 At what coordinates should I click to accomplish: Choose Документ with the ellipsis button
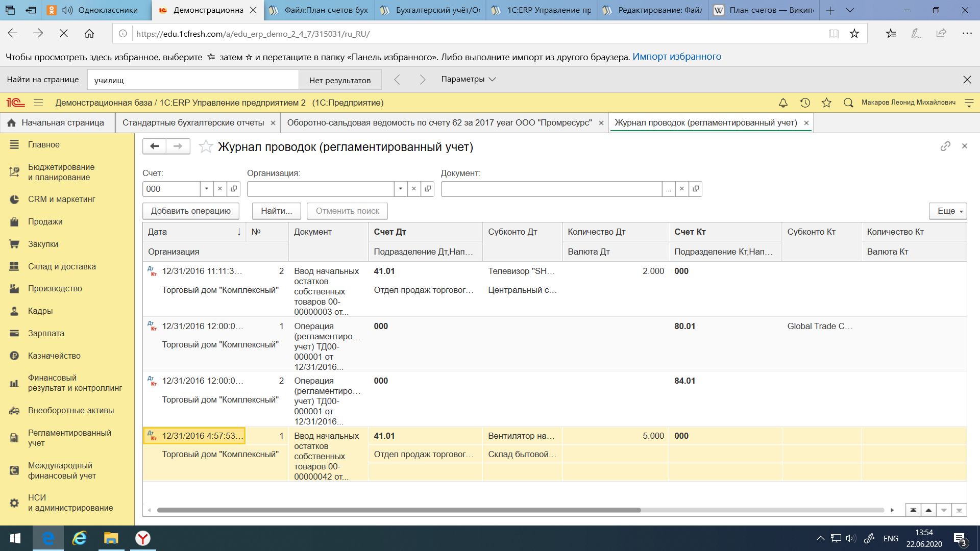pyautogui.click(x=669, y=189)
